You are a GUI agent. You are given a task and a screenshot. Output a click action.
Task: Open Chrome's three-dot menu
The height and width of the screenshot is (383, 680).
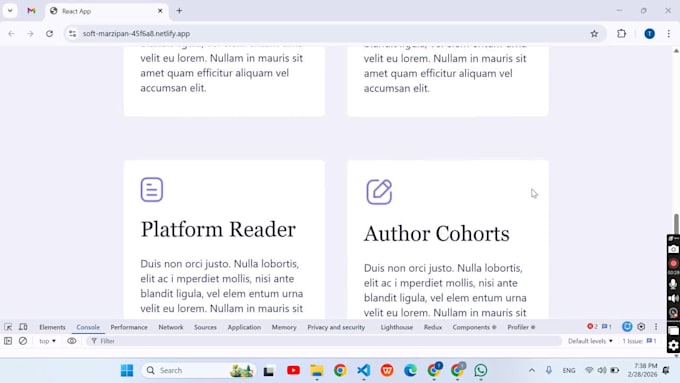(668, 33)
